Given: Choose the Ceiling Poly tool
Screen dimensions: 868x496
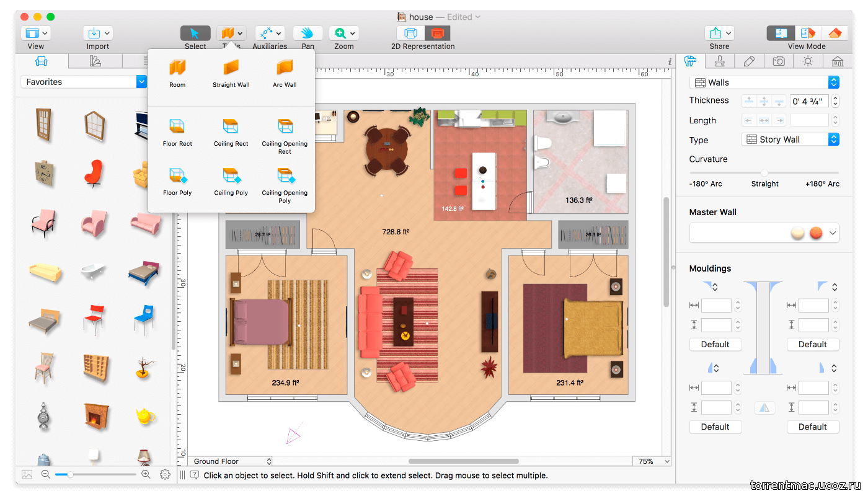Looking at the screenshot, I should click(231, 181).
